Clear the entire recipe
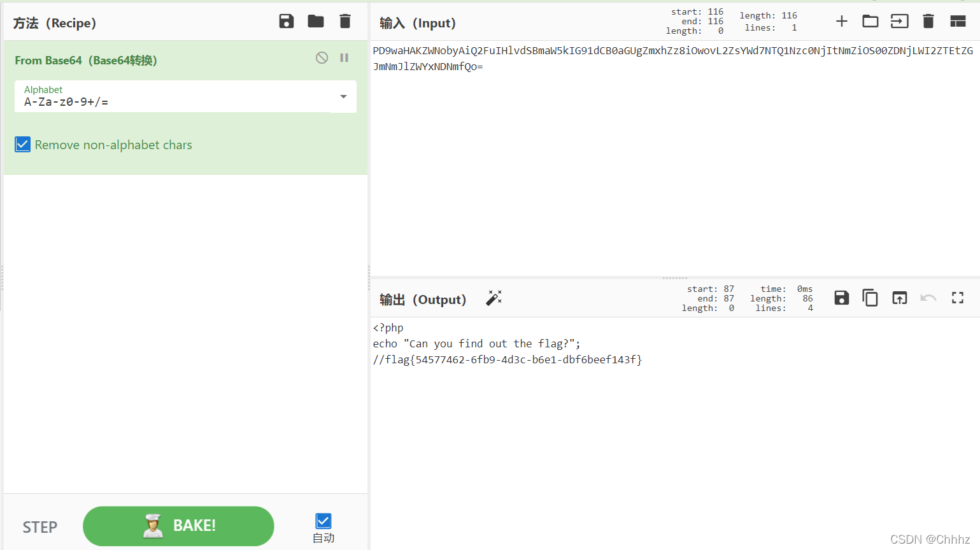This screenshot has width=980, height=550. 345,21
